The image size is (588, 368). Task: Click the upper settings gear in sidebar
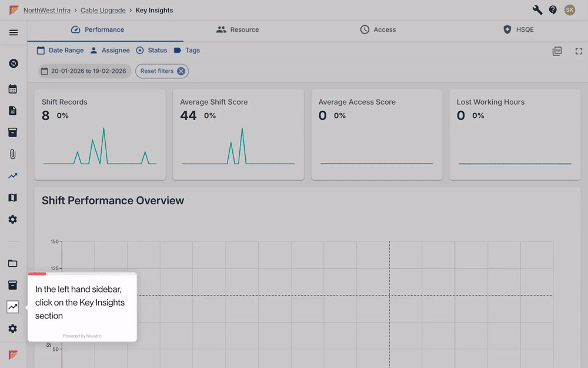(13, 219)
